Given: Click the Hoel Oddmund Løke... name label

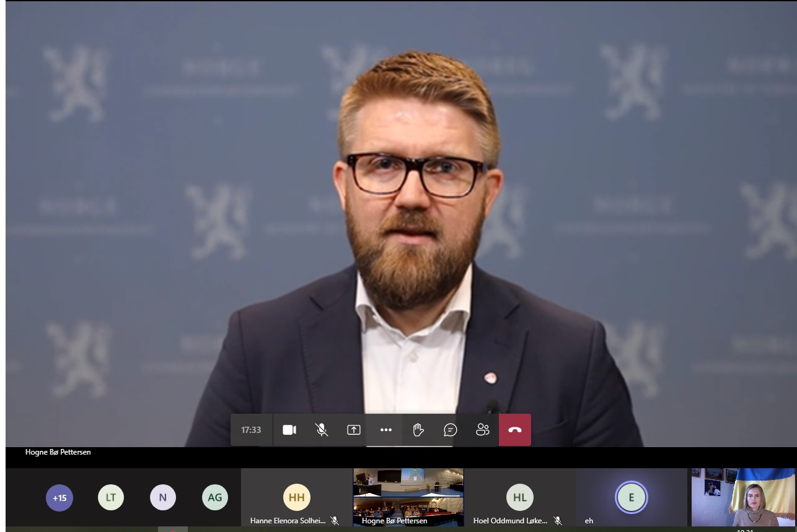Looking at the screenshot, I should tap(511, 521).
